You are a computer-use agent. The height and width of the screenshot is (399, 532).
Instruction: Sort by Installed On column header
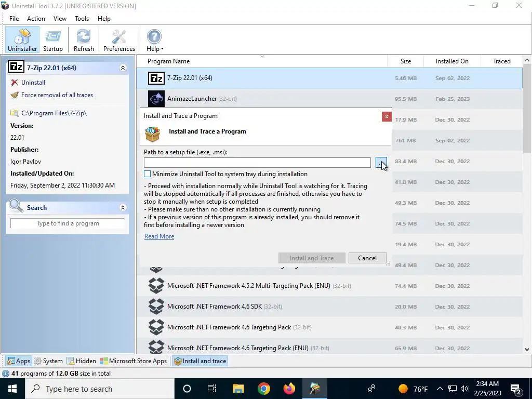click(452, 61)
